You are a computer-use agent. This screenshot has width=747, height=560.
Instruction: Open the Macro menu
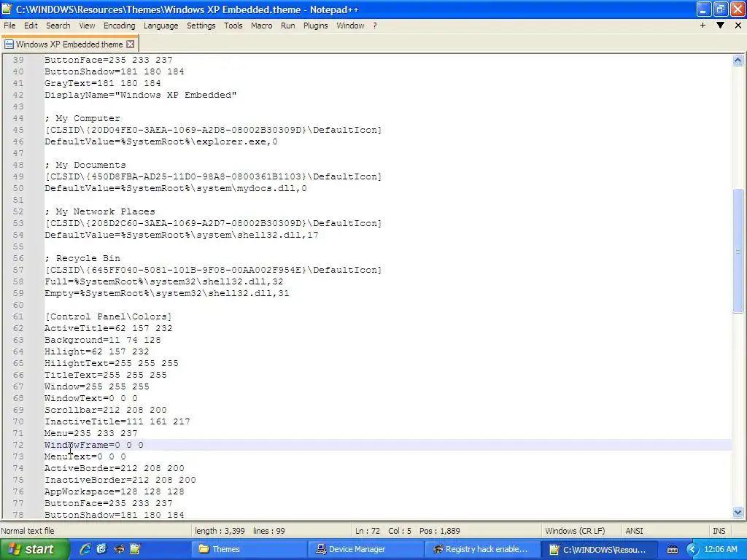click(262, 26)
